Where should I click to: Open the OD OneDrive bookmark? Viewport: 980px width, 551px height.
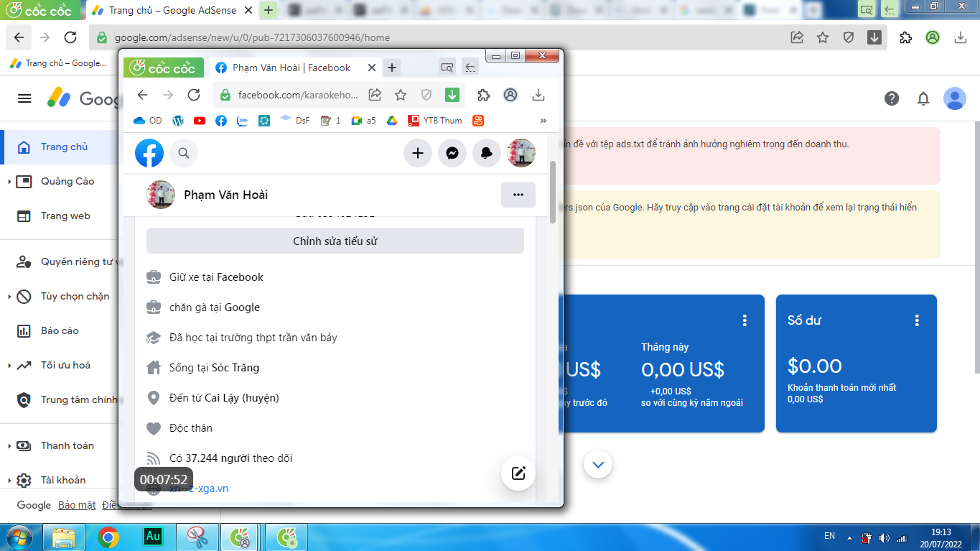click(x=147, y=121)
